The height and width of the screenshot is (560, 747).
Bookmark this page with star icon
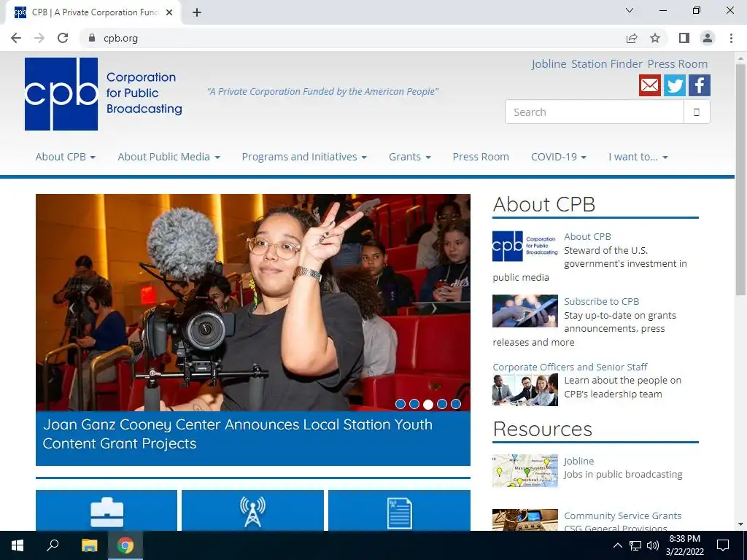pyautogui.click(x=655, y=38)
